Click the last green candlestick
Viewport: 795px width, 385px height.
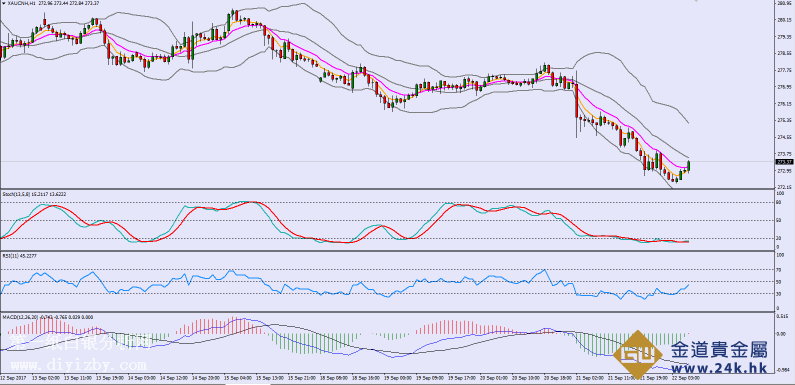[x=689, y=165]
